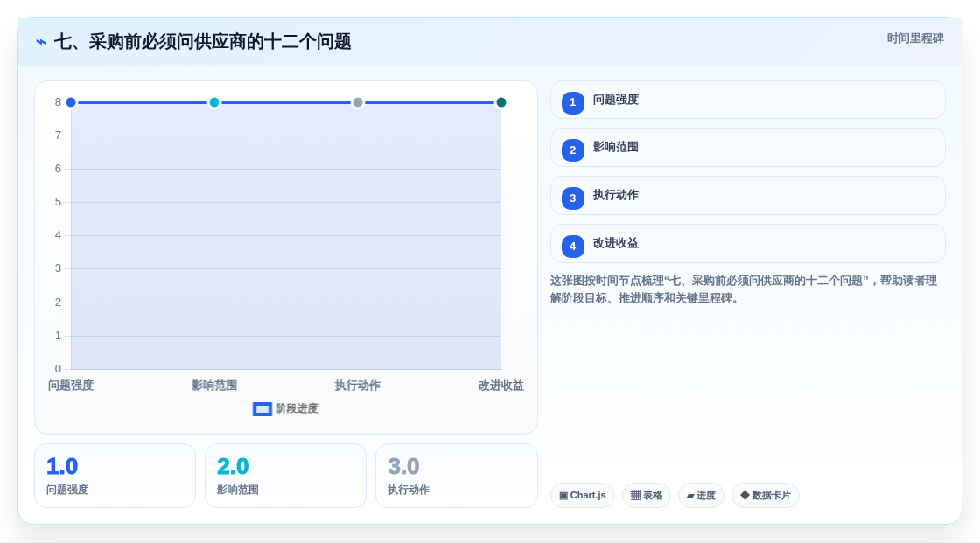Click the numbered badge 3 for 执行动作
Screen dimensions: 980x543
(x=572, y=198)
